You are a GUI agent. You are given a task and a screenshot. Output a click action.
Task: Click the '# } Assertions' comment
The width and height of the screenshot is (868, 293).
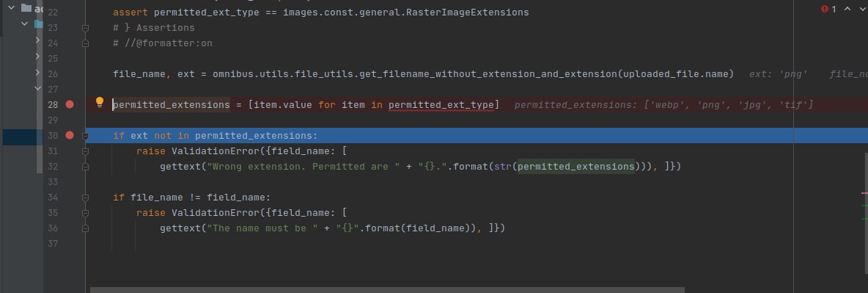coord(153,28)
